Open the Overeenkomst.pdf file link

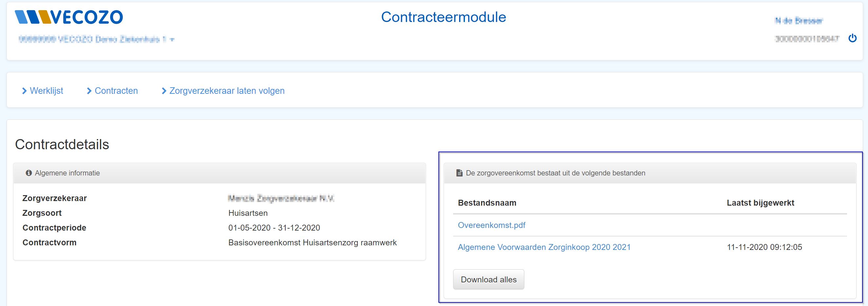491,225
